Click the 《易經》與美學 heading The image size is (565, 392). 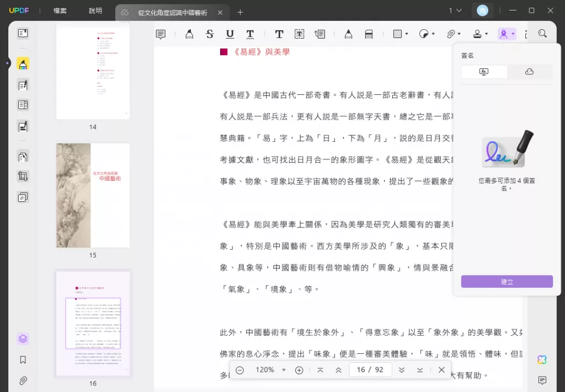pos(261,52)
